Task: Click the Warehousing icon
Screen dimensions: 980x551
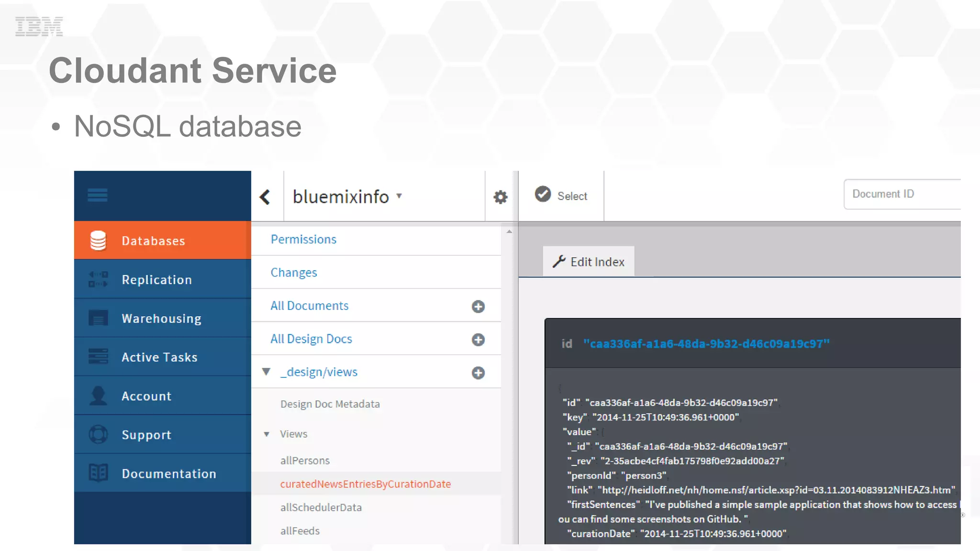Action: click(98, 318)
